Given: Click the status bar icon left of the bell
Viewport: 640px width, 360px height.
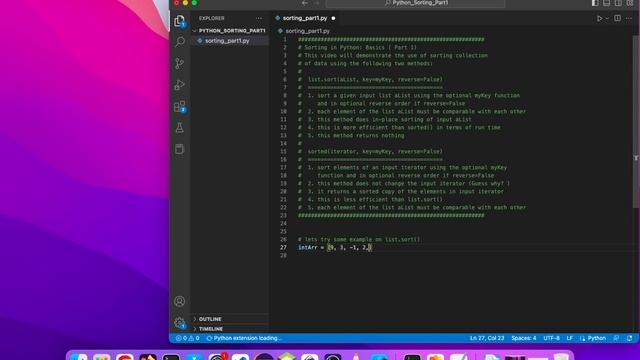Looking at the screenshot, I should tap(616, 338).
